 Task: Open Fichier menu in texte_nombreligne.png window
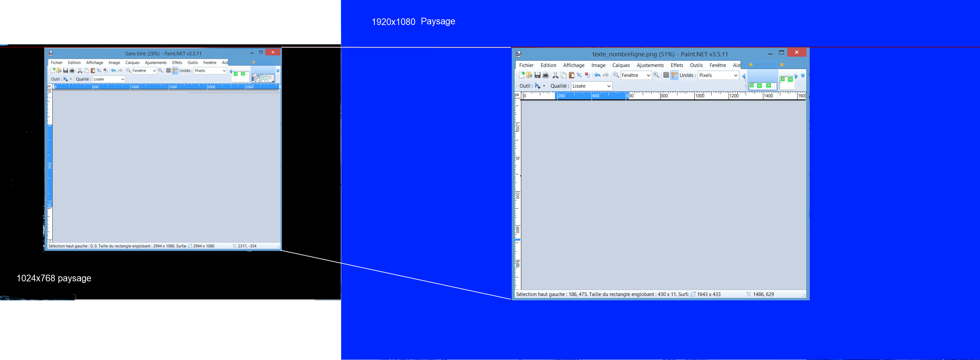tap(526, 65)
